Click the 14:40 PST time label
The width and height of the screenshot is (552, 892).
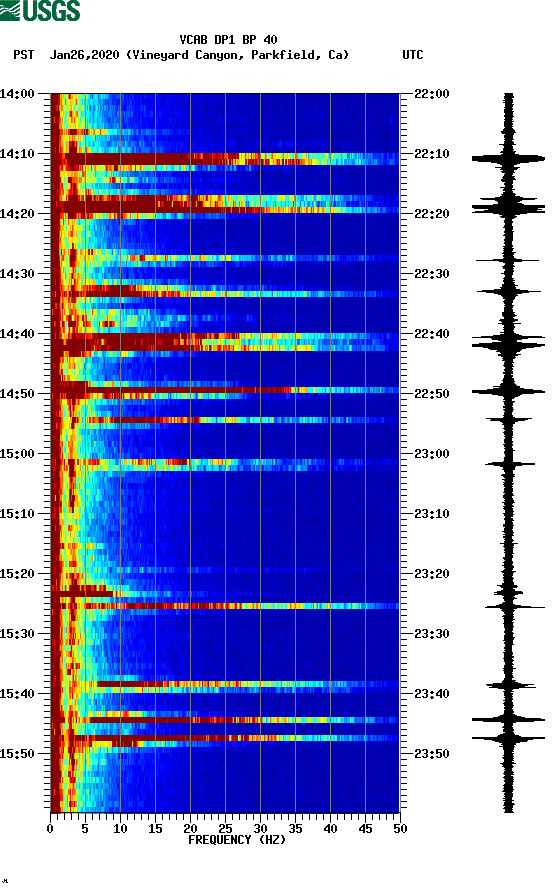(x=17, y=334)
